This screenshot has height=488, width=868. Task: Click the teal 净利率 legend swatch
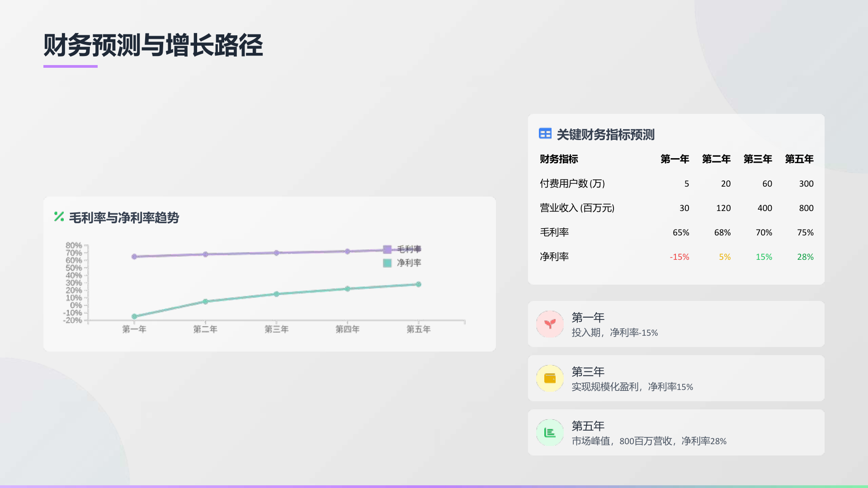pos(387,263)
